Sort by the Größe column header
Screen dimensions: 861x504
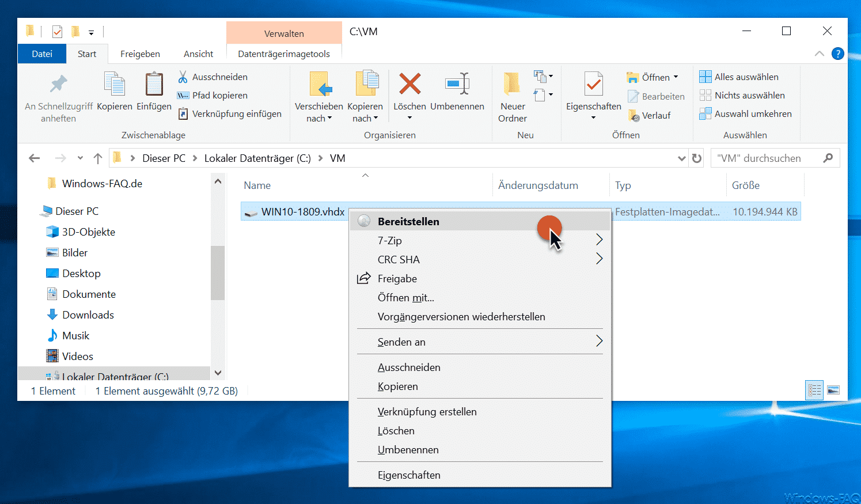click(765, 185)
